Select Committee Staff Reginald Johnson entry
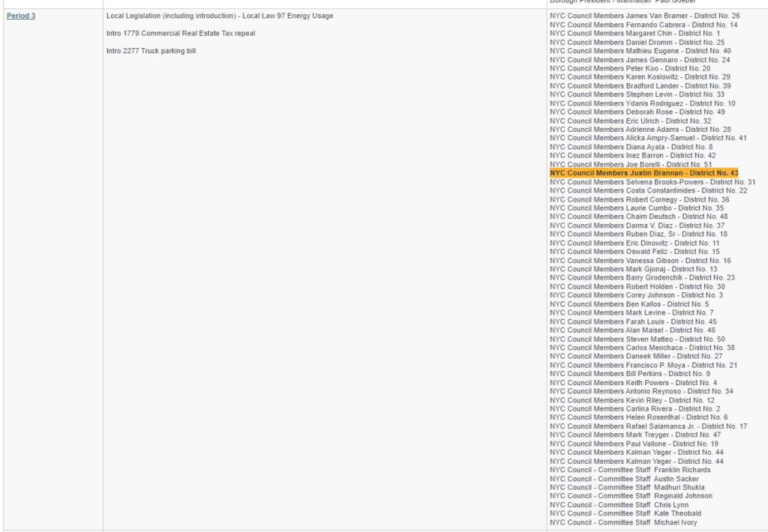This screenshot has height=532, width=768. (x=631, y=496)
